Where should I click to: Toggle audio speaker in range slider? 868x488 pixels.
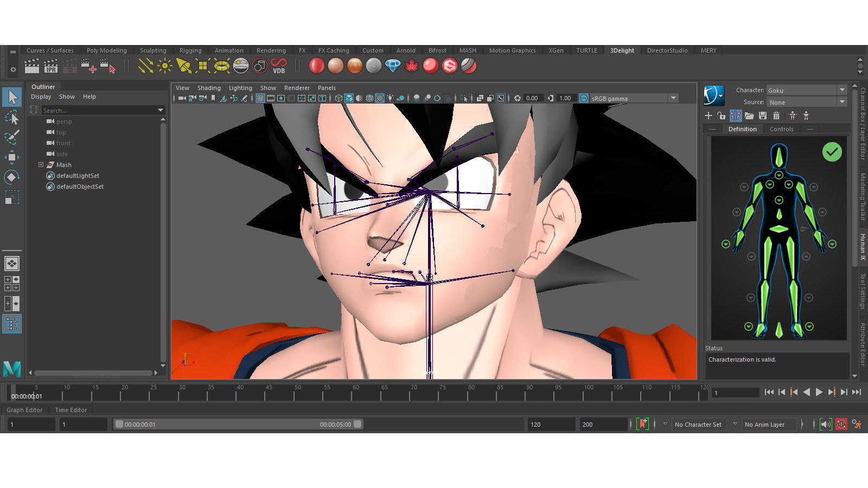click(x=826, y=424)
